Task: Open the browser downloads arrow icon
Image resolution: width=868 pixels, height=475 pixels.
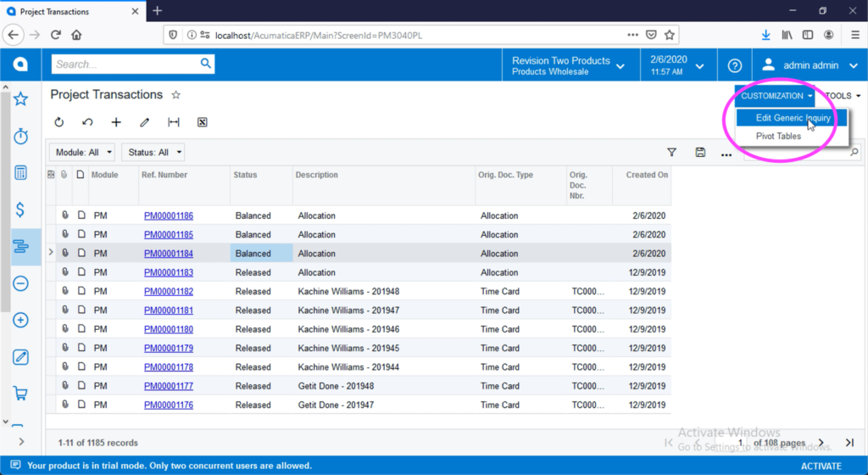Action: tap(765, 35)
